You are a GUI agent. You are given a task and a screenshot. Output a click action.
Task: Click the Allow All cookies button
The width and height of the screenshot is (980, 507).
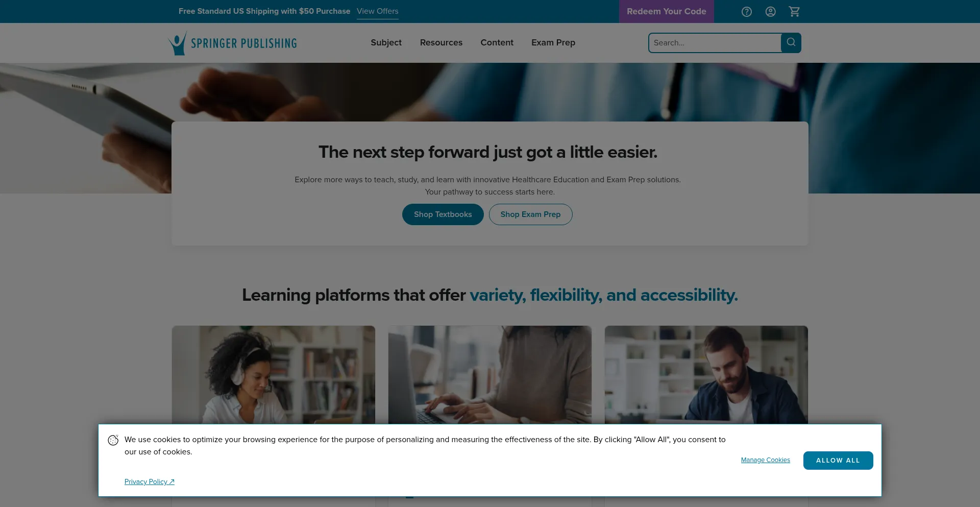[838, 461]
